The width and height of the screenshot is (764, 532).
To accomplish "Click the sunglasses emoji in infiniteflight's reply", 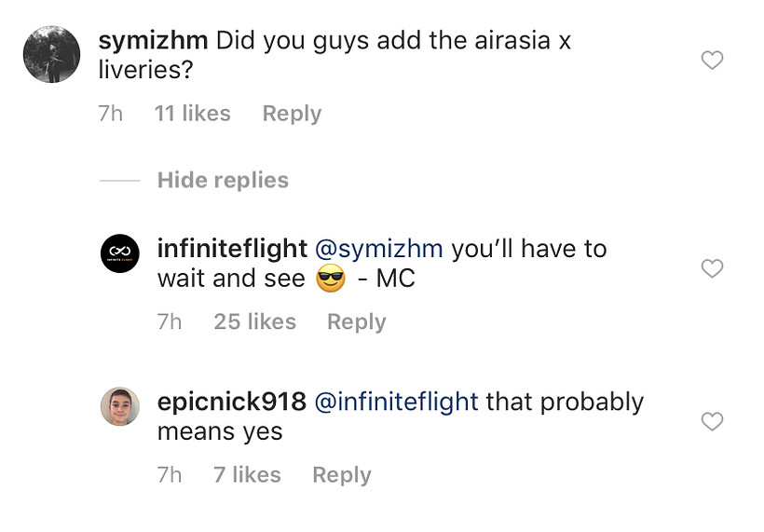I will click(331, 279).
